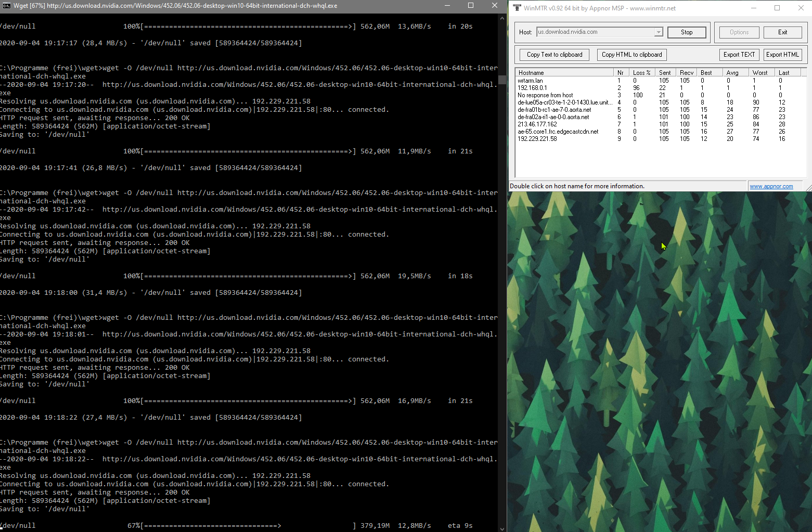Click the Exit button

(x=782, y=32)
